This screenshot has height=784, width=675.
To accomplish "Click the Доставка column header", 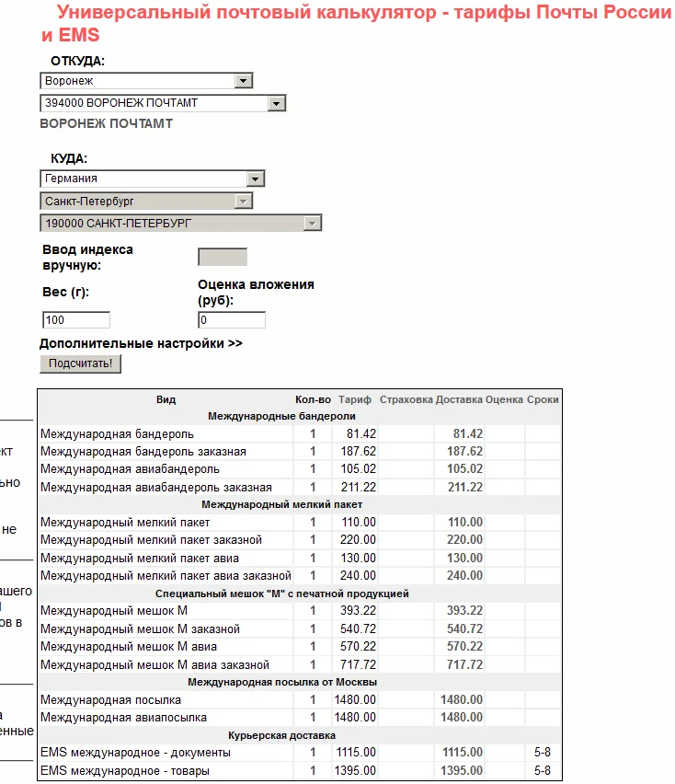I will click(x=459, y=399).
